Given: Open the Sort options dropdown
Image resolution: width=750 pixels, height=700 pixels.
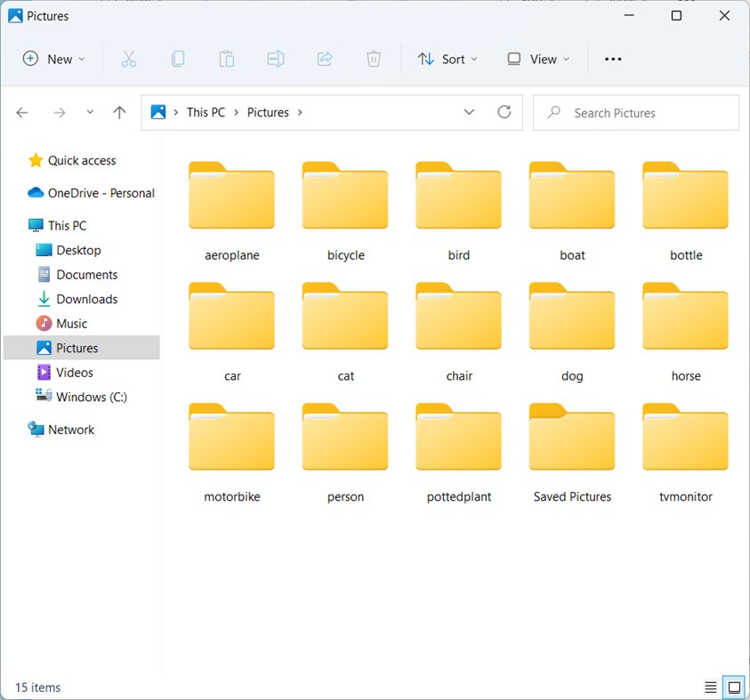Looking at the screenshot, I should [448, 59].
